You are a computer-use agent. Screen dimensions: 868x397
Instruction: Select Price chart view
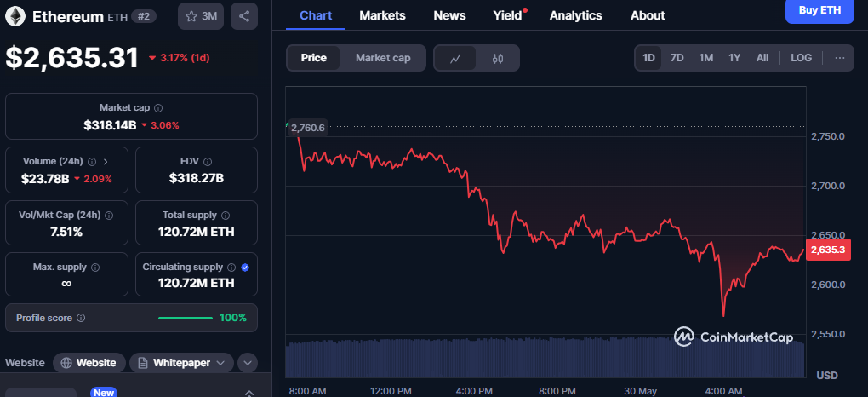tap(313, 58)
